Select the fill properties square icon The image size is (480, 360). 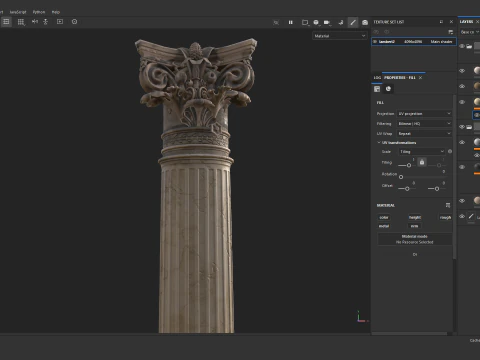(377, 89)
